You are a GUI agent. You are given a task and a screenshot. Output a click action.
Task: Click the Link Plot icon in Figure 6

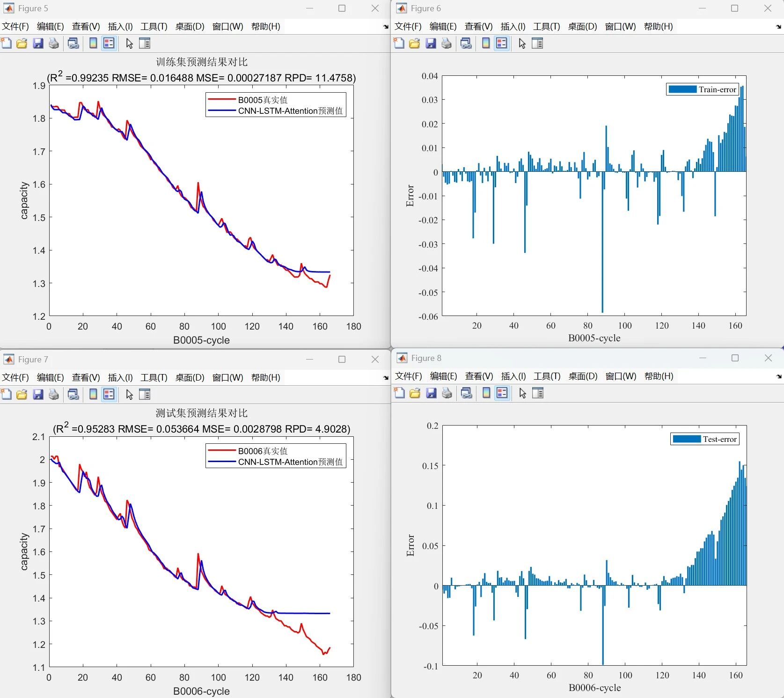coord(466,44)
